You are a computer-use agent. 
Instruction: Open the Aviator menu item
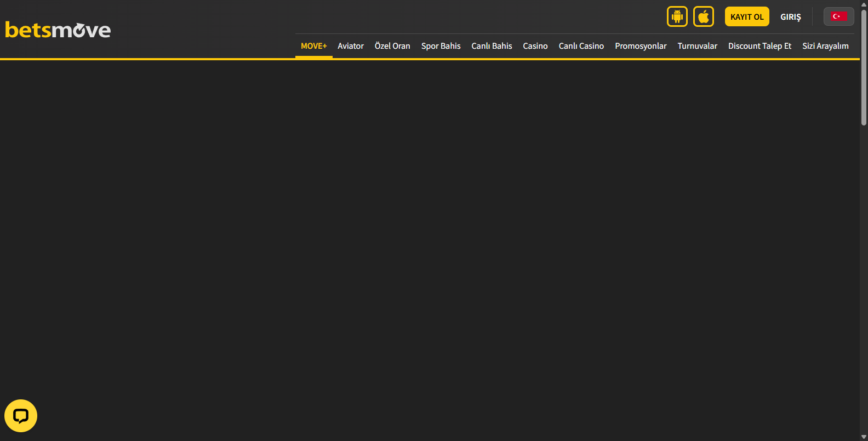point(351,46)
